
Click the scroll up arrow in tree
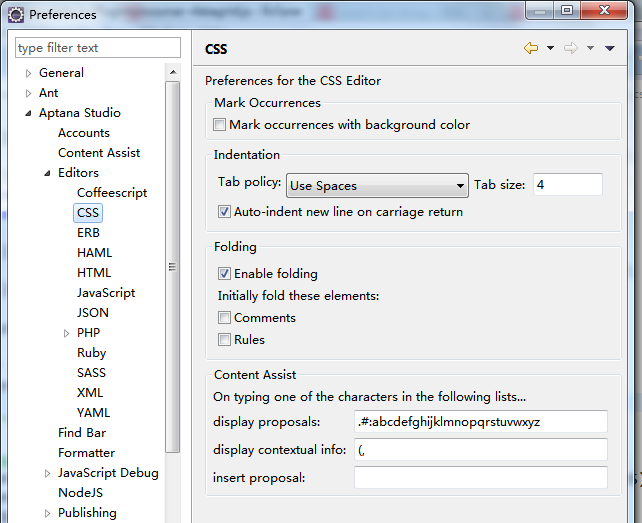click(173, 72)
